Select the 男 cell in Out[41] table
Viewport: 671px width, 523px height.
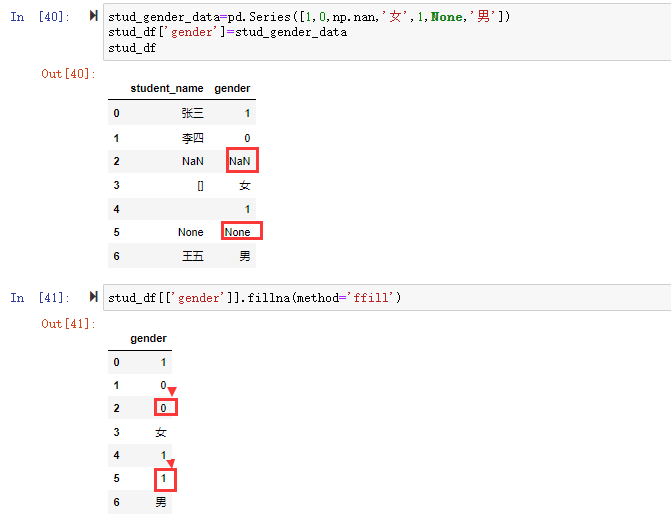point(161,502)
